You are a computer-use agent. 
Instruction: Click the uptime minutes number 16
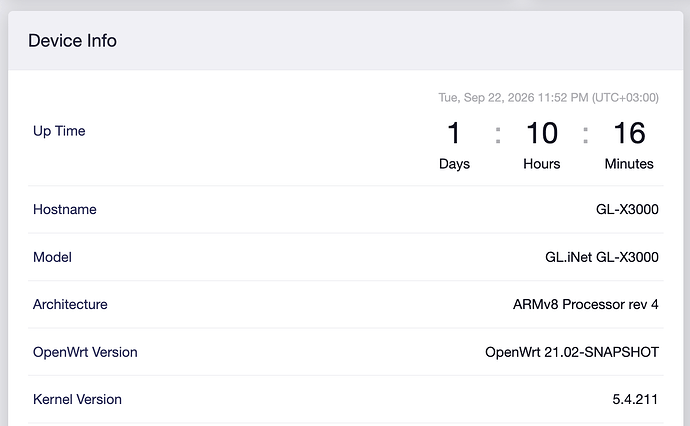coord(629,133)
